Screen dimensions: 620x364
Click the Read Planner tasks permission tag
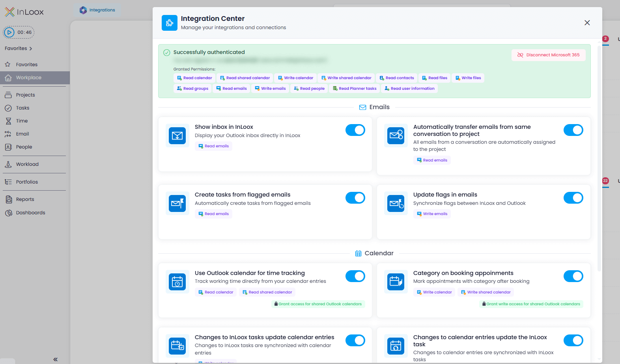[355, 89]
